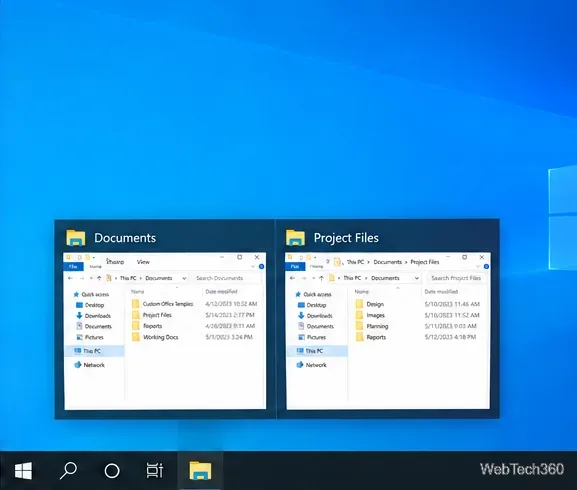Open the Home tab in Documents window
577x490 pixels.
(x=95, y=266)
